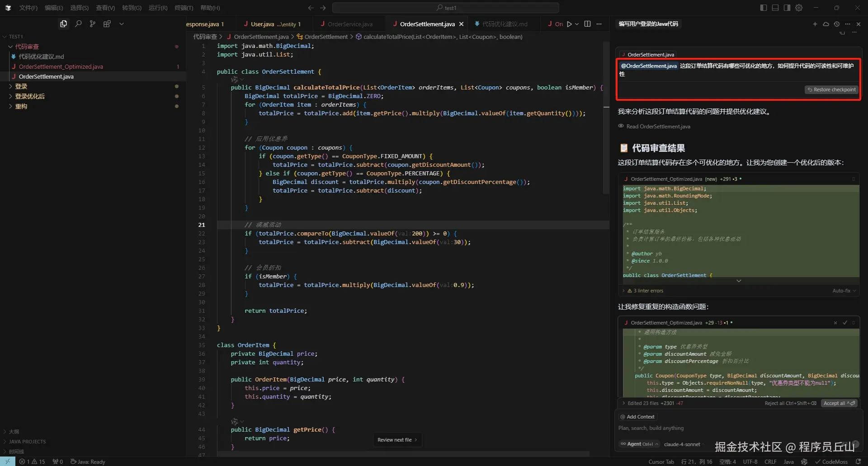Click the Restore checkpoint button

coord(831,89)
